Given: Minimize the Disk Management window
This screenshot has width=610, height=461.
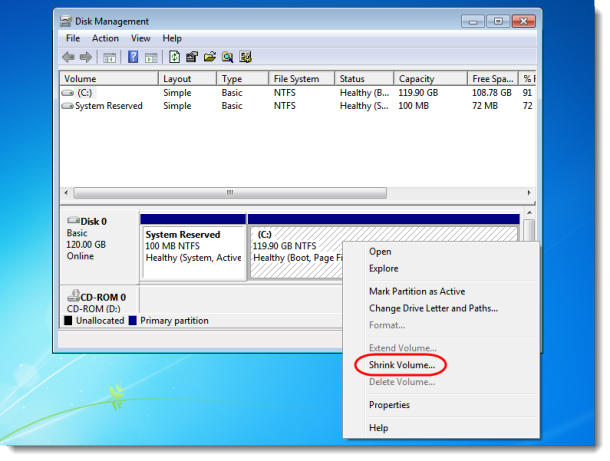Looking at the screenshot, I should (473, 21).
